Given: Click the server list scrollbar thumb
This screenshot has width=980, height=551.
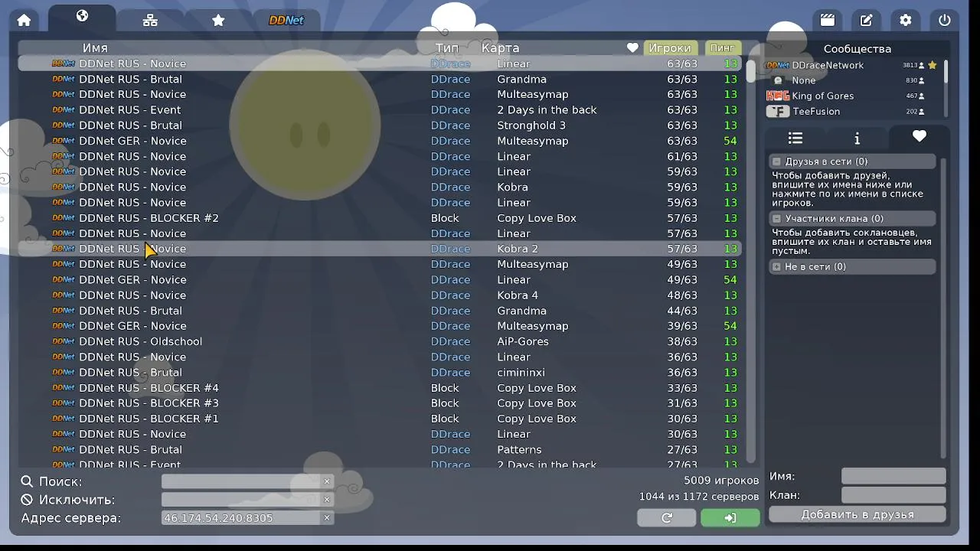Looking at the screenshot, I should [751, 70].
